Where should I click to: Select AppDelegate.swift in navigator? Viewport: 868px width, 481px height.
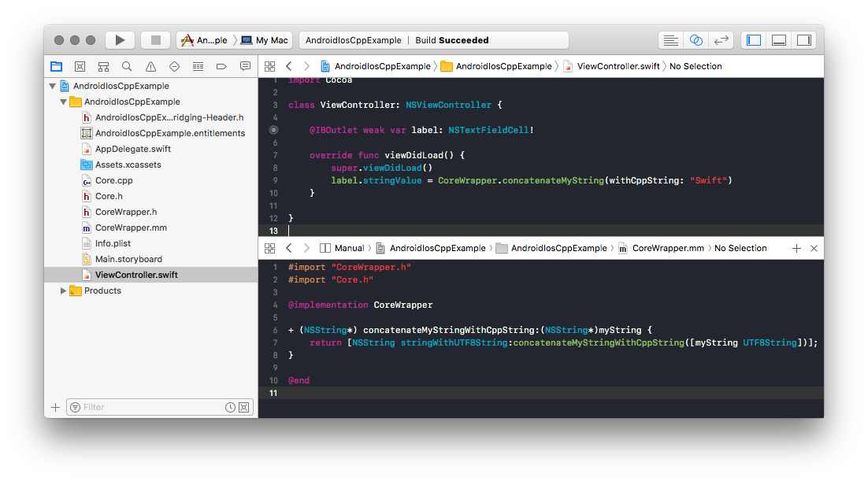pyautogui.click(x=133, y=149)
